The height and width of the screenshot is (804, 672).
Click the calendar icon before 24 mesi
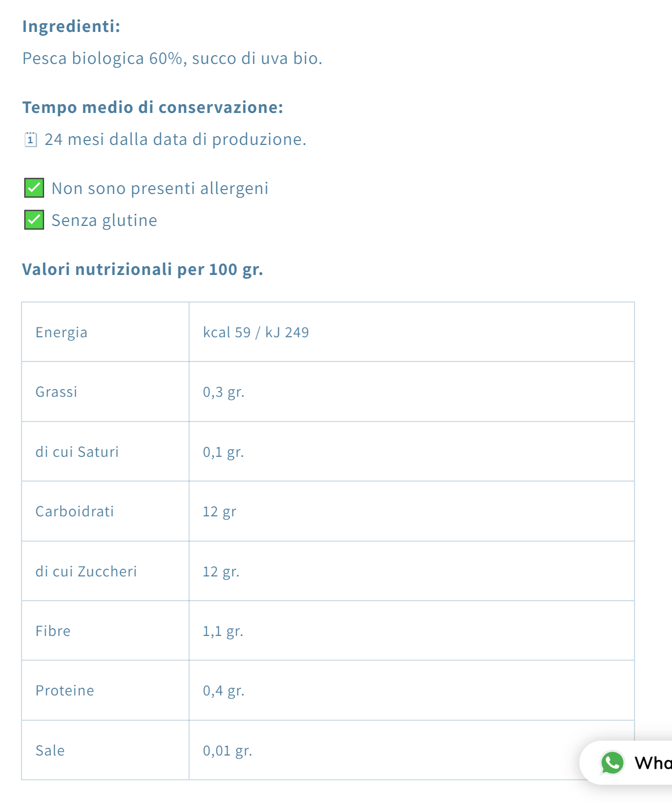click(31, 139)
